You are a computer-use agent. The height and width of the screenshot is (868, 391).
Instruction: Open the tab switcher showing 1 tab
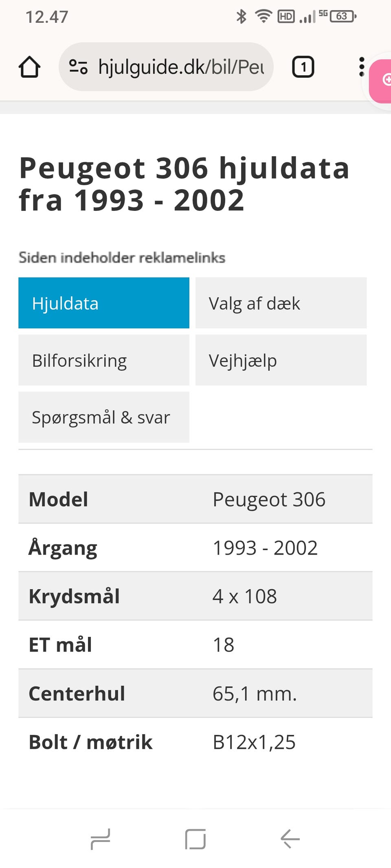click(303, 67)
